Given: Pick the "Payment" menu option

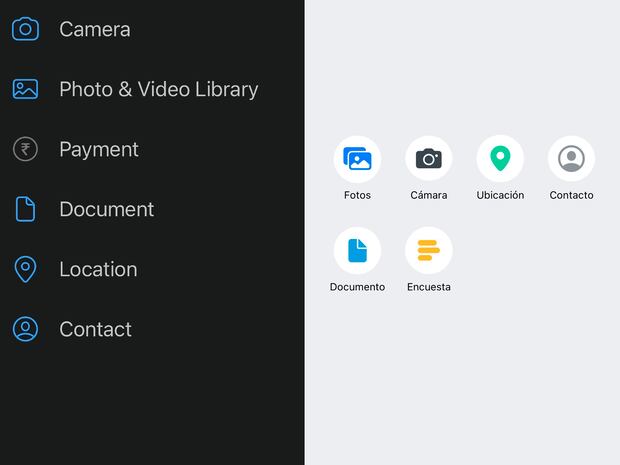Looking at the screenshot, I should [x=99, y=149].
